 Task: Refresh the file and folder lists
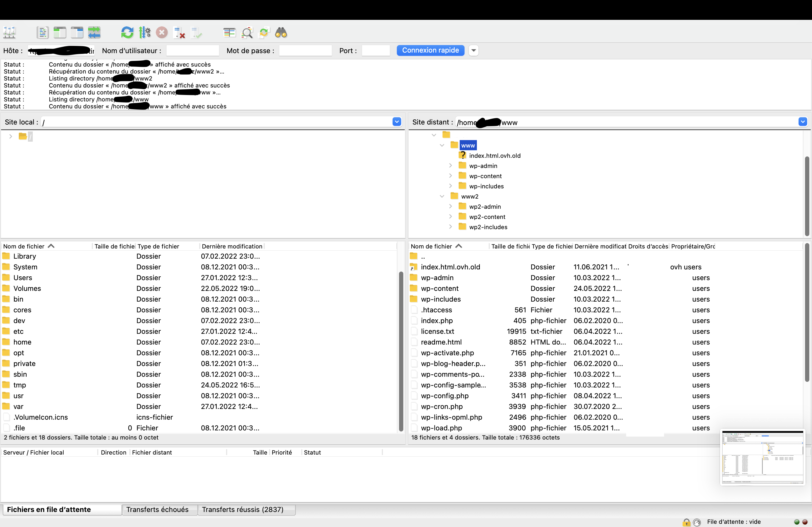[127, 33]
